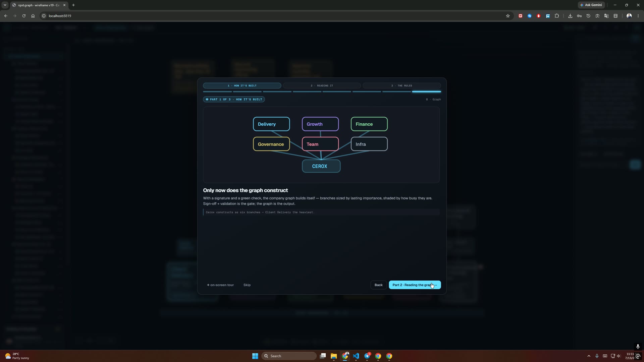Open the Windows Start menu
The image size is (644, 362).
pyautogui.click(x=255, y=356)
